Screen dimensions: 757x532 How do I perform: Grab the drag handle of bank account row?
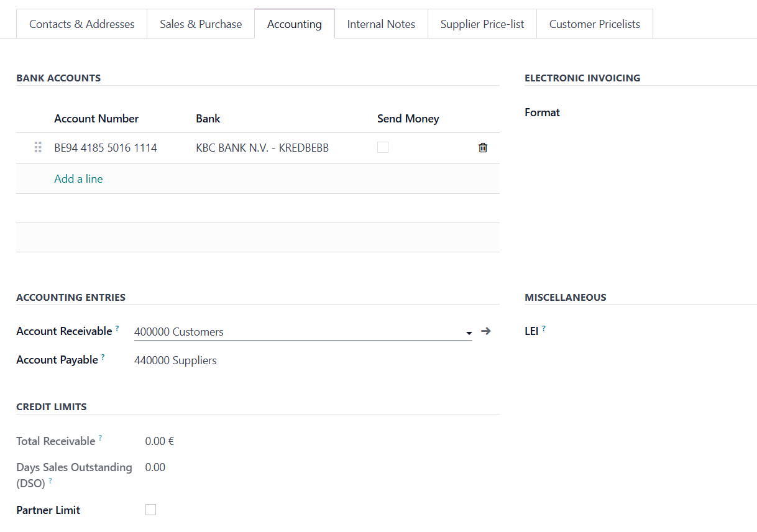click(38, 148)
